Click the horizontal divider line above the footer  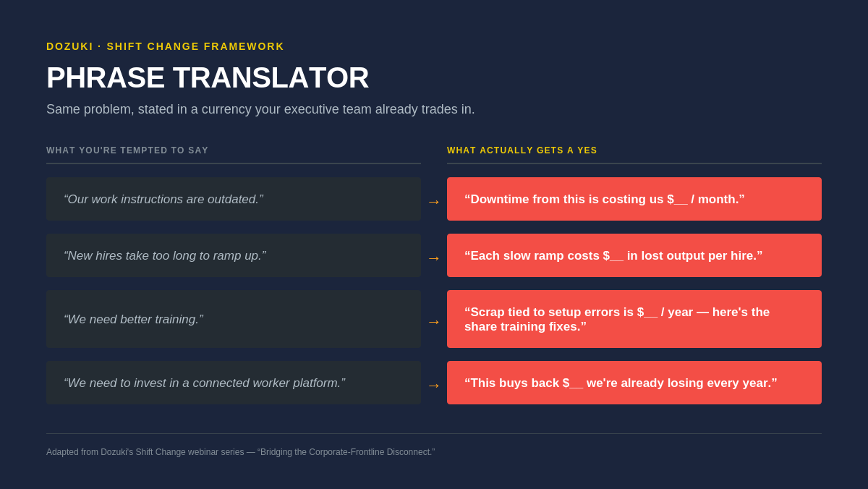[x=434, y=433]
